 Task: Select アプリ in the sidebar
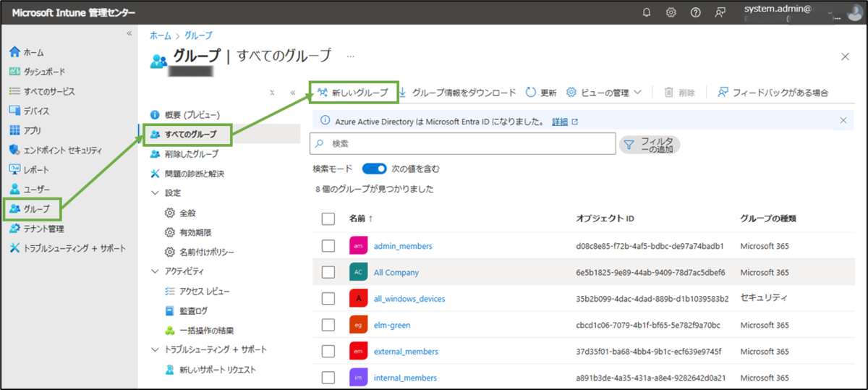[x=25, y=130]
